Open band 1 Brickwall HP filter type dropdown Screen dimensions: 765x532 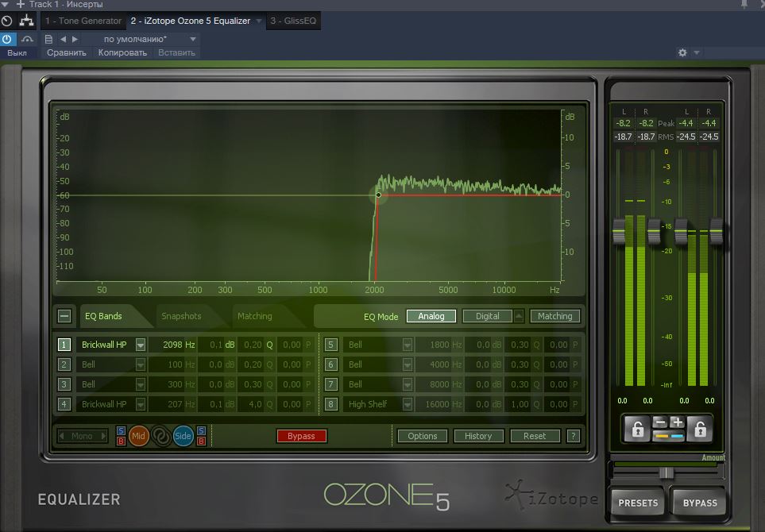click(x=141, y=345)
